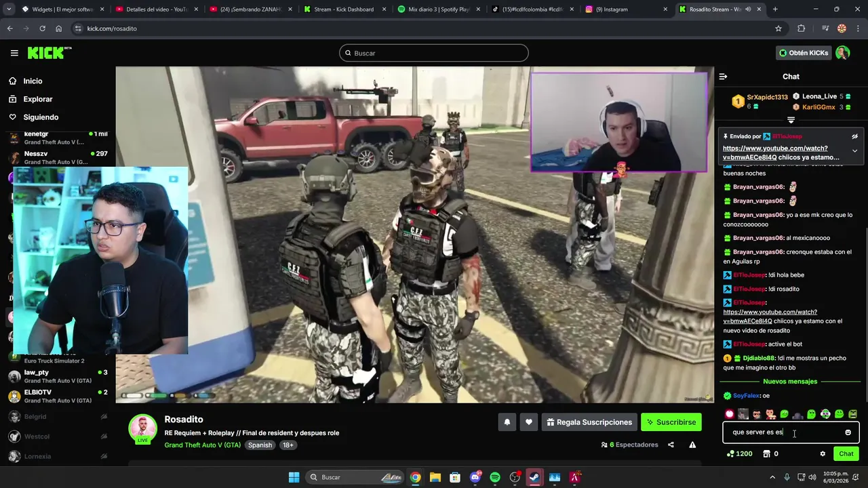The image size is (868, 488).
Task: Expand the pinned message chevron
Action: coord(854,150)
